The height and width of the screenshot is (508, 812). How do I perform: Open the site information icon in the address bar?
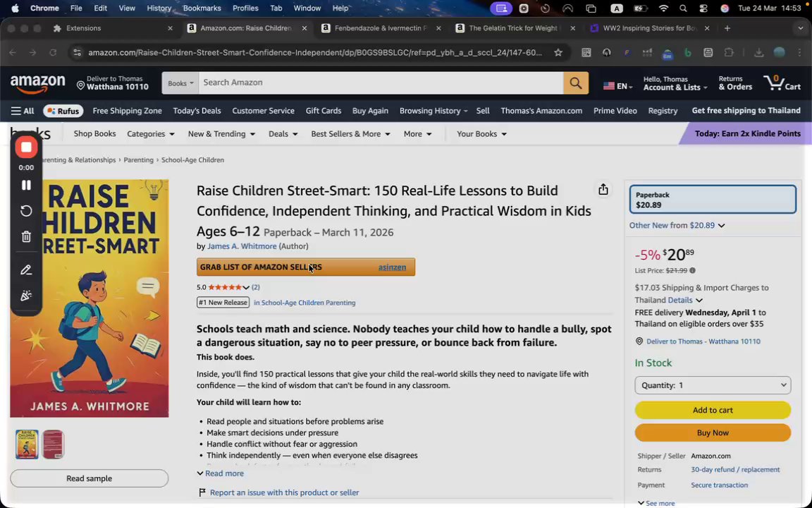pos(77,52)
